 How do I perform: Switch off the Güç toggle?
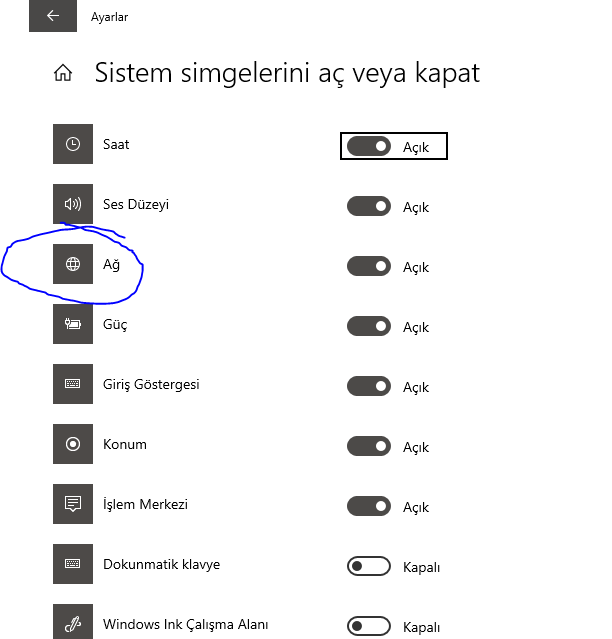pyautogui.click(x=368, y=327)
